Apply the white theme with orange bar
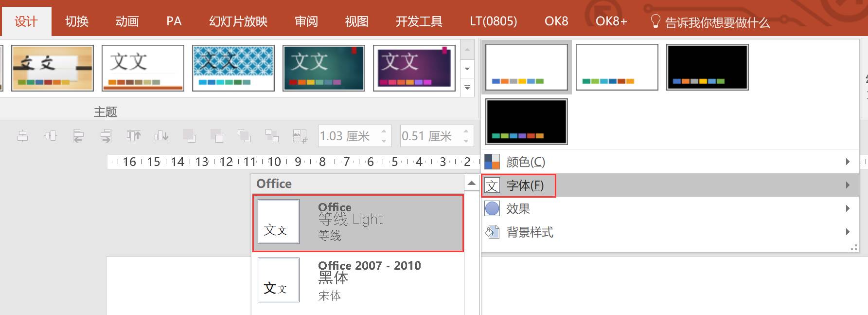 143,68
